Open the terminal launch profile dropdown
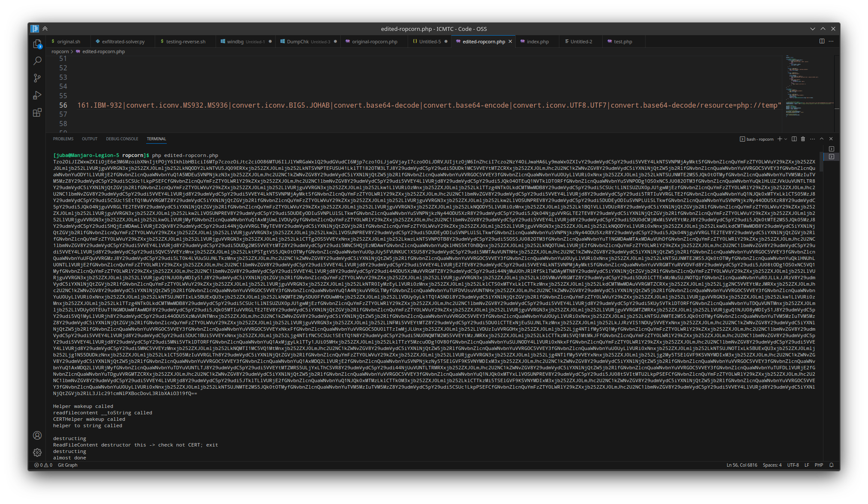Image resolution: width=868 pixels, height=504 pixels. pos(786,139)
